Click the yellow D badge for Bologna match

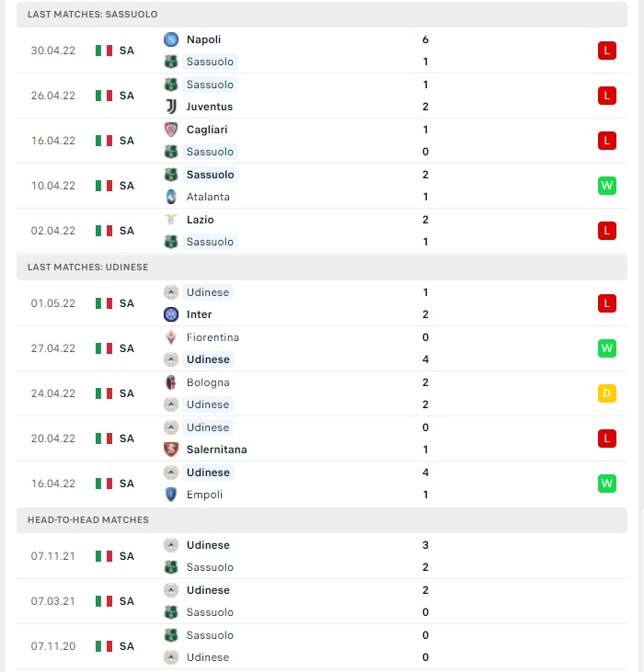[606, 393]
